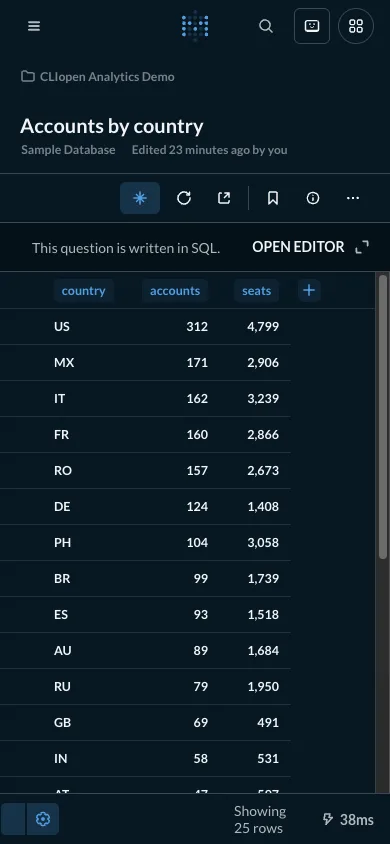Viewport: 390px width, 844px height.
Task: Click the Metabase logo home icon
Action: (x=195, y=26)
